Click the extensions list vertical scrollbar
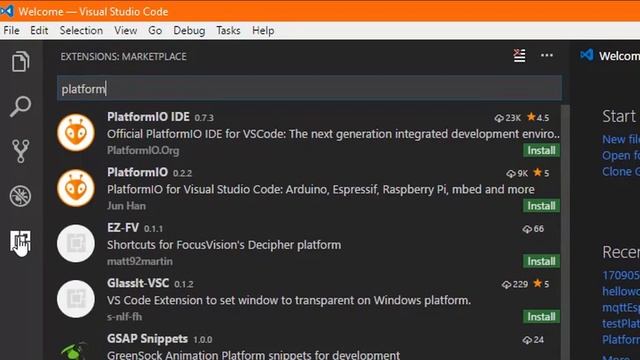Viewport: 640px width, 360px height. tap(565, 232)
